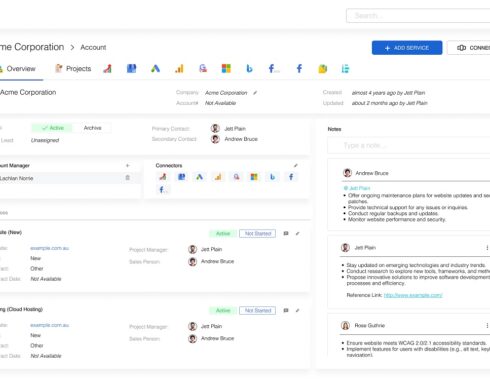Switch to the Projects tab
490x385 pixels.
click(73, 69)
